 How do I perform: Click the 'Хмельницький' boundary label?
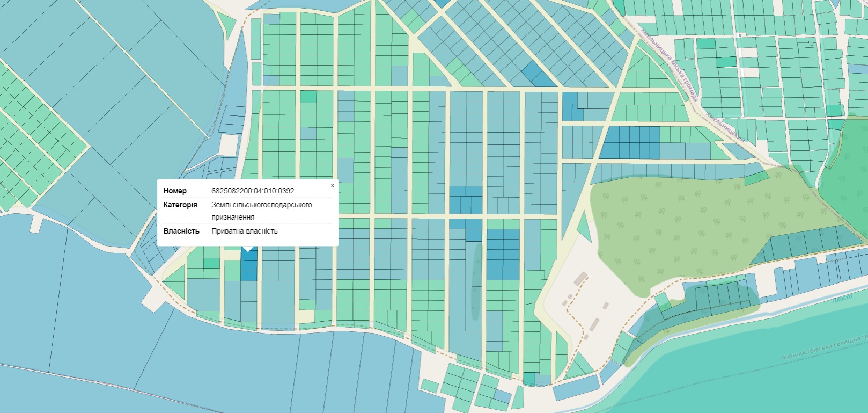(x=725, y=127)
